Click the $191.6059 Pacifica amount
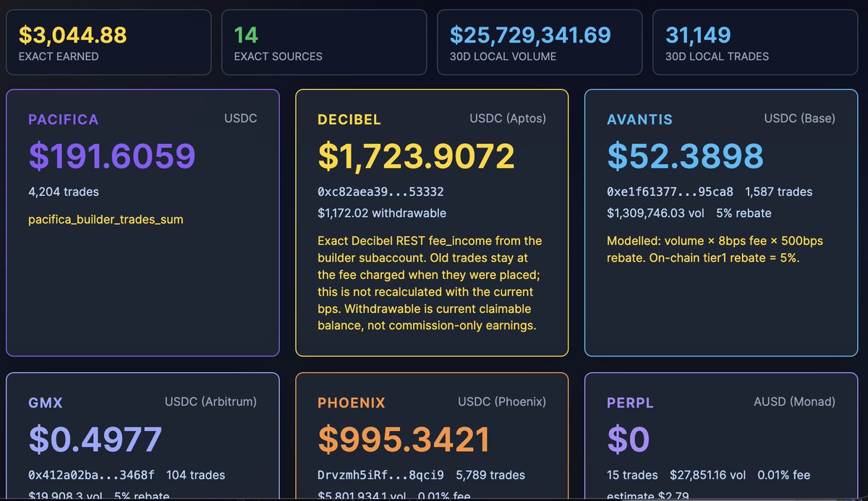The width and height of the screenshot is (868, 501). [x=112, y=156]
